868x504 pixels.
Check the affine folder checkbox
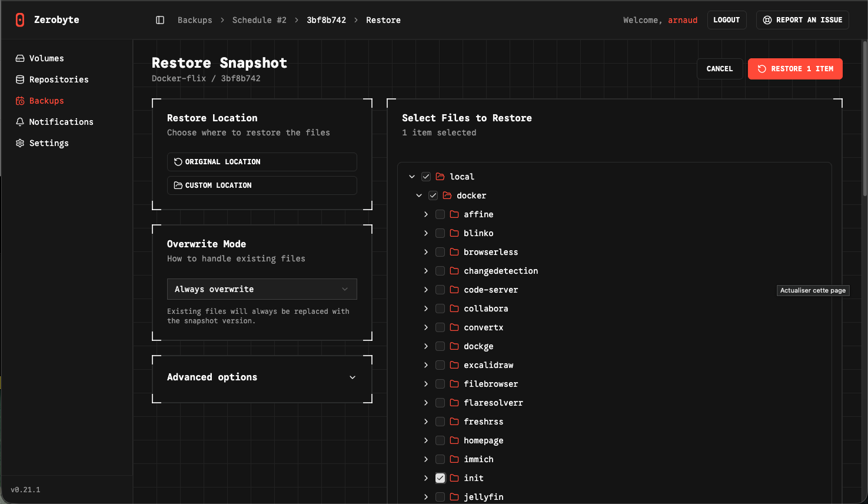tap(440, 214)
